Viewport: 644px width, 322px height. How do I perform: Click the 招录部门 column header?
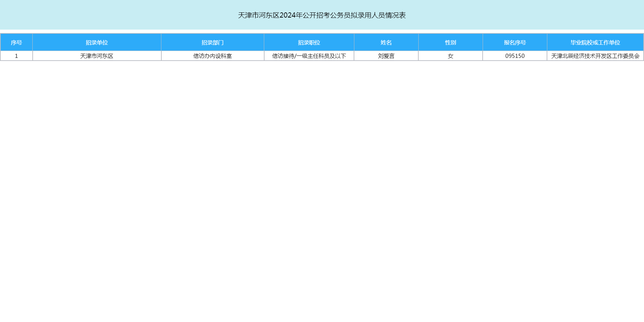click(x=213, y=42)
